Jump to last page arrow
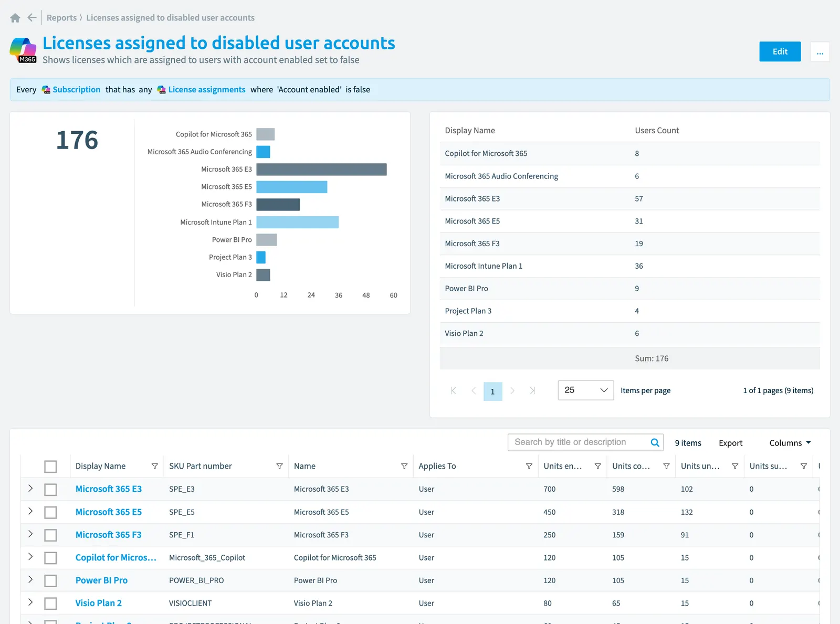Viewport: 840px width, 624px height. pos(532,390)
